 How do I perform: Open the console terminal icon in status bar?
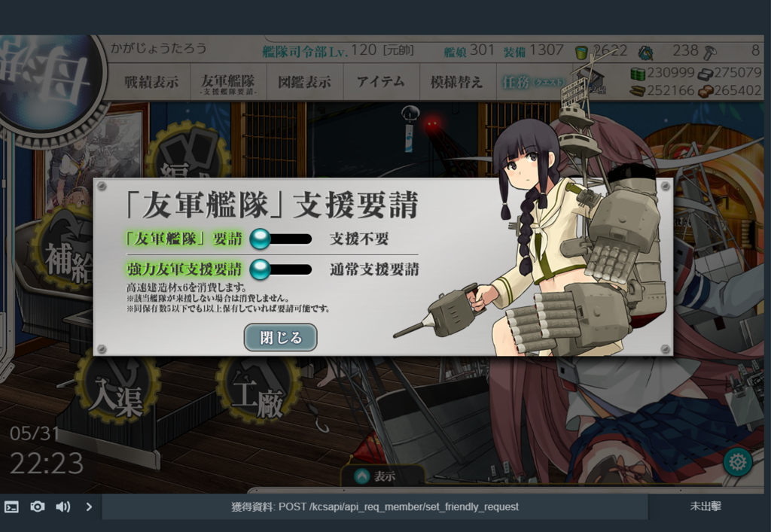point(11,506)
